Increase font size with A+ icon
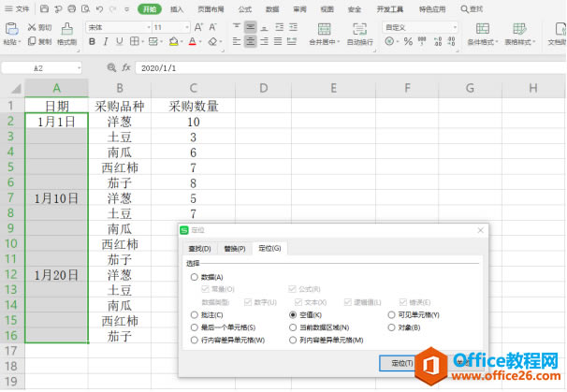 pos(198,27)
